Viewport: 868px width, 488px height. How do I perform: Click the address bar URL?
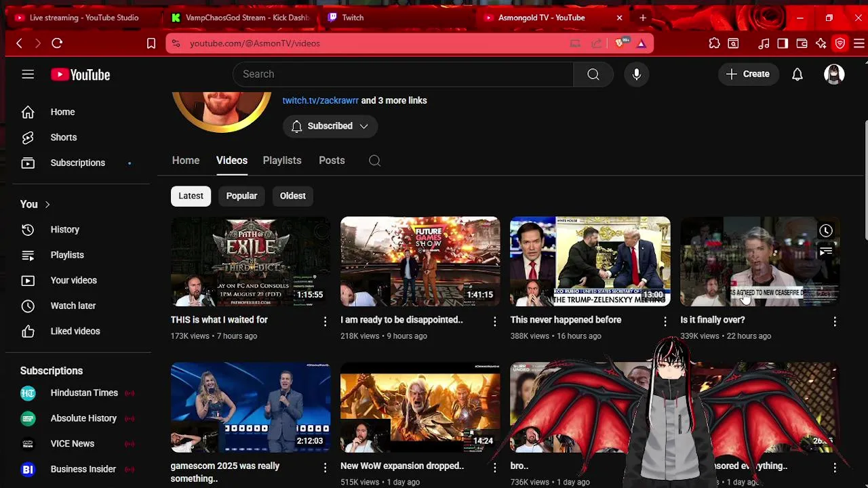point(254,43)
